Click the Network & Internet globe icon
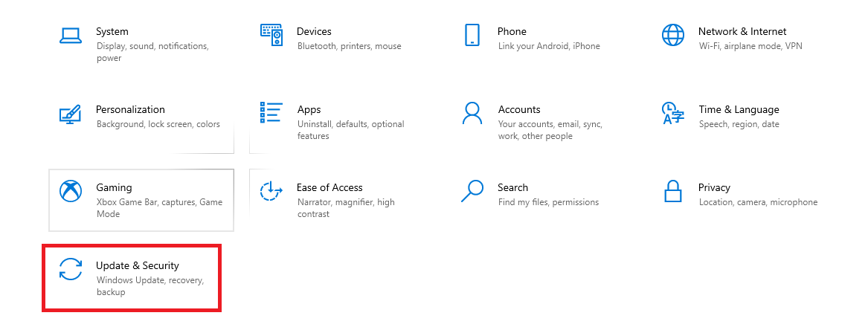Viewport: 868px width, 330px height. [672, 35]
